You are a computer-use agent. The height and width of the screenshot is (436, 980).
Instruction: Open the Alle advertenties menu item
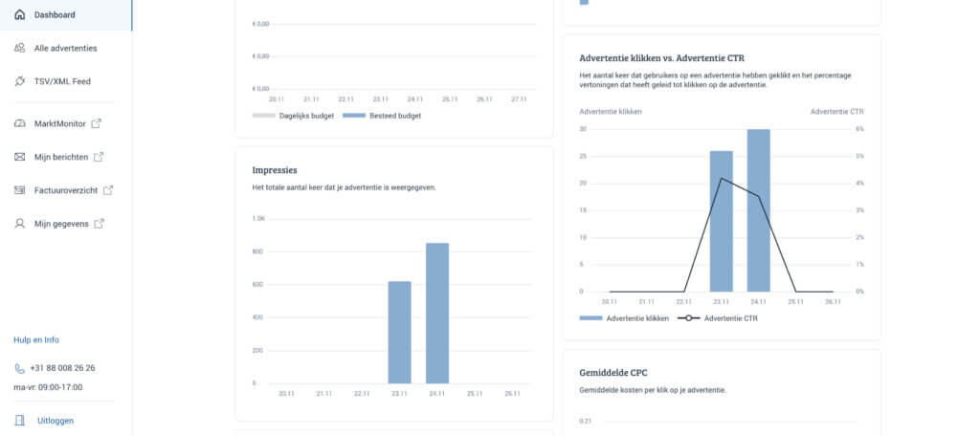click(65, 48)
